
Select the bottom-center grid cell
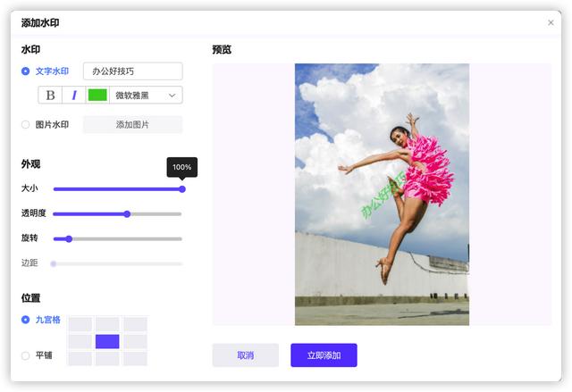107,358
